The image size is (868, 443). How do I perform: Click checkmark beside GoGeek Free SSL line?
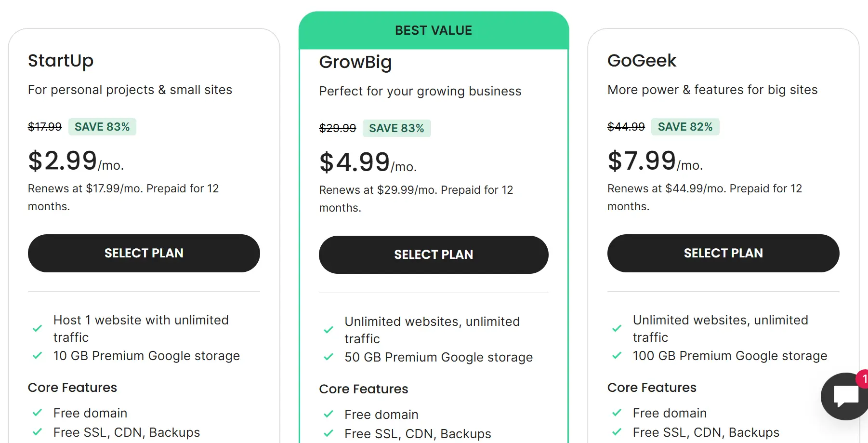[617, 432]
